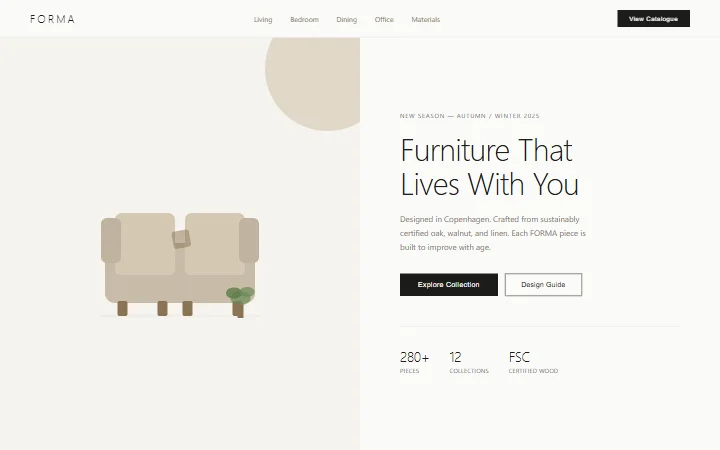Open the Office category
The height and width of the screenshot is (450, 720).
pos(384,20)
